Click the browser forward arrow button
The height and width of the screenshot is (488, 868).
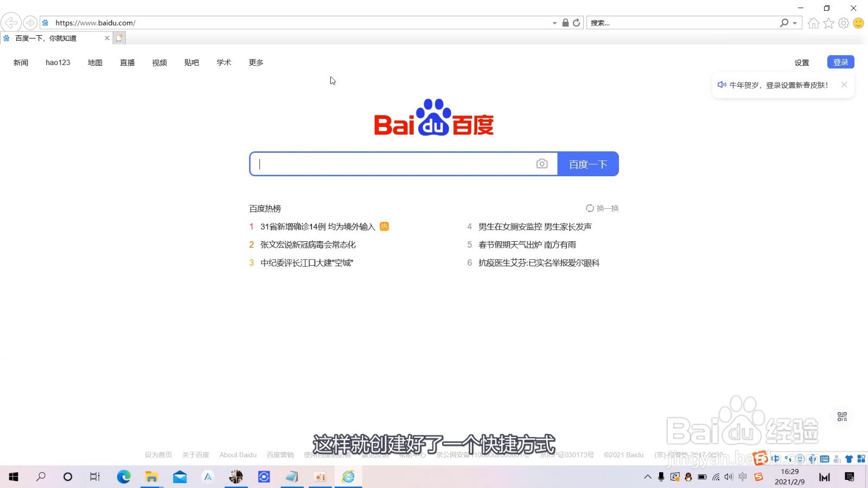[x=30, y=23]
